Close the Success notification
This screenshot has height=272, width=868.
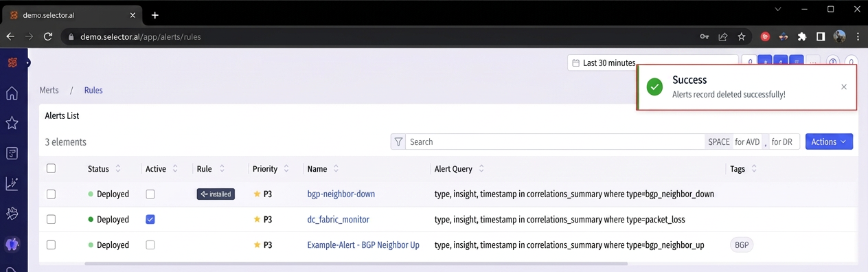[x=844, y=87]
